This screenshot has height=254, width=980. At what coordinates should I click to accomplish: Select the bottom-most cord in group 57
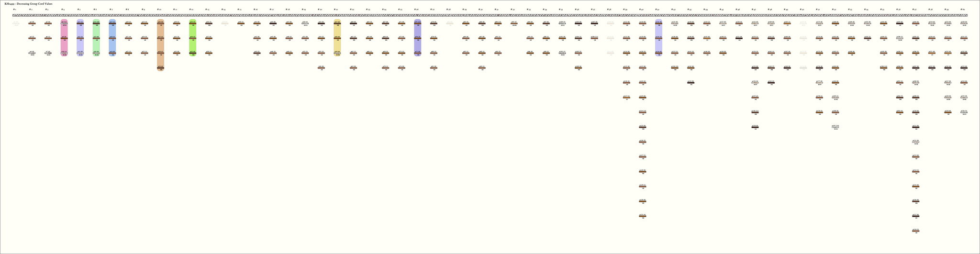915,231
